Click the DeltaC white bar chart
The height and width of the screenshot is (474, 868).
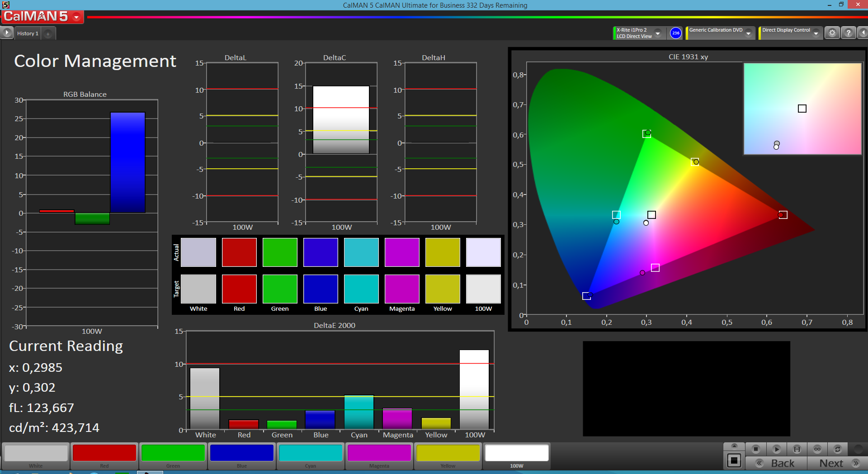coord(341,120)
